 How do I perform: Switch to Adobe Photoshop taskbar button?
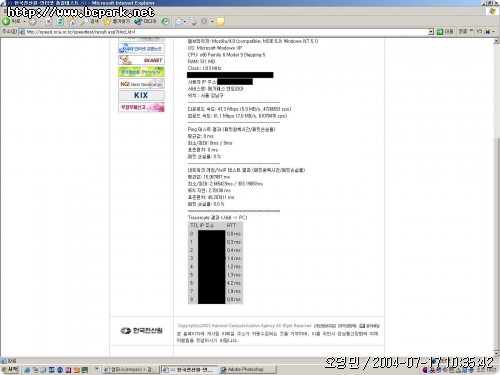[248, 370]
